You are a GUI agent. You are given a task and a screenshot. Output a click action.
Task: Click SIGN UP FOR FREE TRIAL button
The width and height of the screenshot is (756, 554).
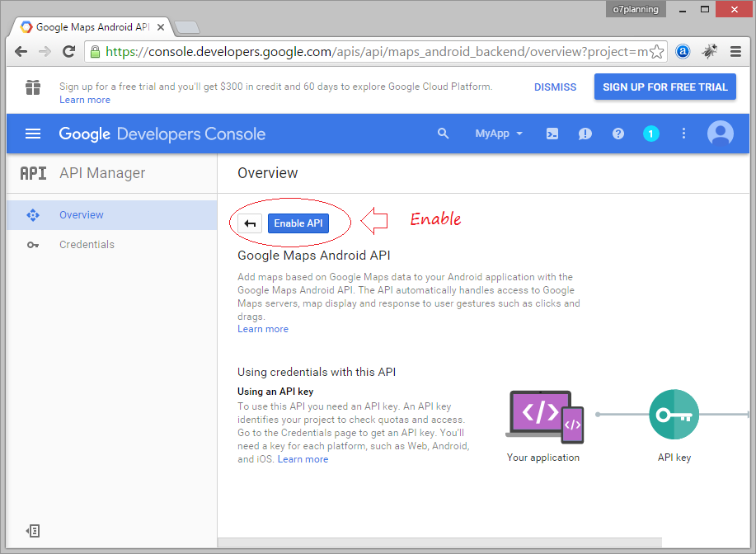pos(664,87)
